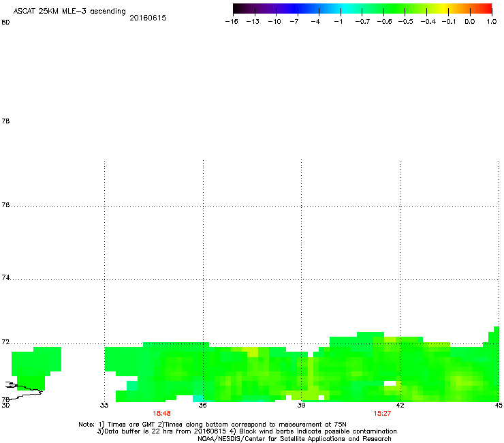Click the colorbar label 0.0
Screen dimensions: 504x443
click(x=470, y=22)
